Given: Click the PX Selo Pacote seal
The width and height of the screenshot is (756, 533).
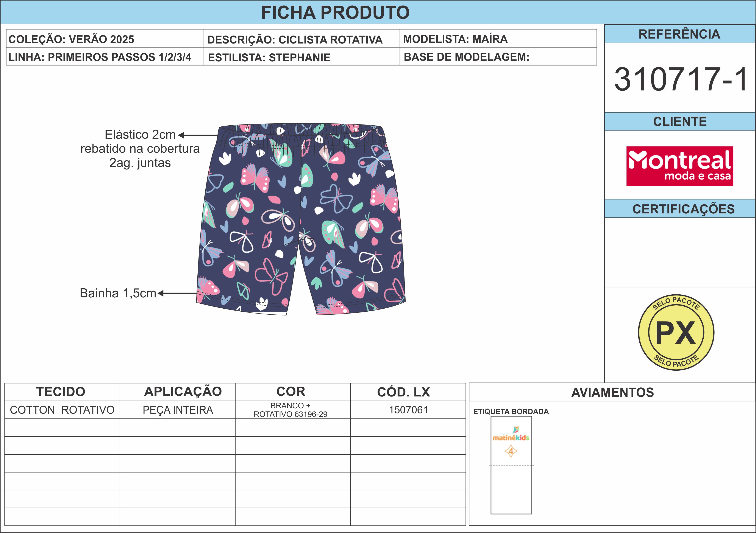Looking at the screenshot, I should pos(676,332).
